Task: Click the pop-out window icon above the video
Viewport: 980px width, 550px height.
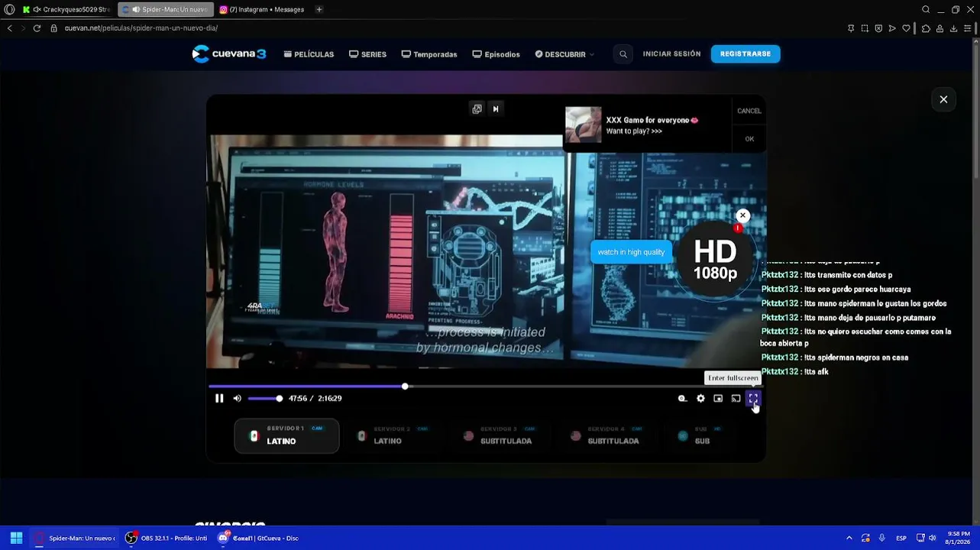Action: [477, 109]
